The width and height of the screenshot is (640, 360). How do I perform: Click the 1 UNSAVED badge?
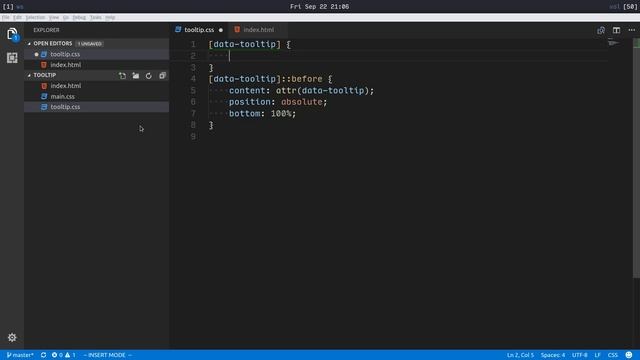(x=90, y=44)
